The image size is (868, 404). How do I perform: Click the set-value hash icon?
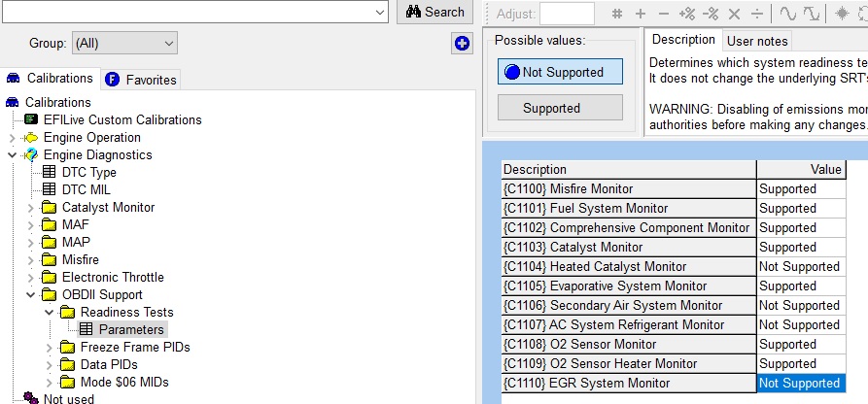tap(616, 14)
